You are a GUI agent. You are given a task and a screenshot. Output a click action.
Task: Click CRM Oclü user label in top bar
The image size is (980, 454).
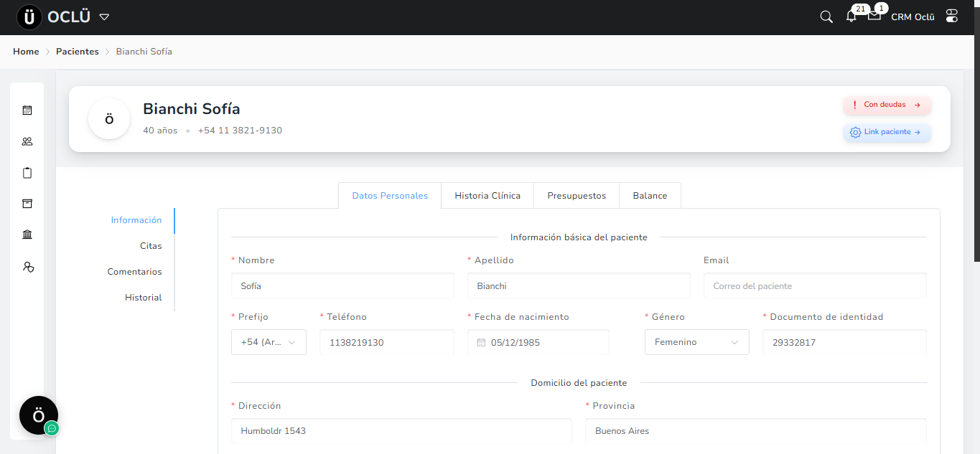pos(913,17)
